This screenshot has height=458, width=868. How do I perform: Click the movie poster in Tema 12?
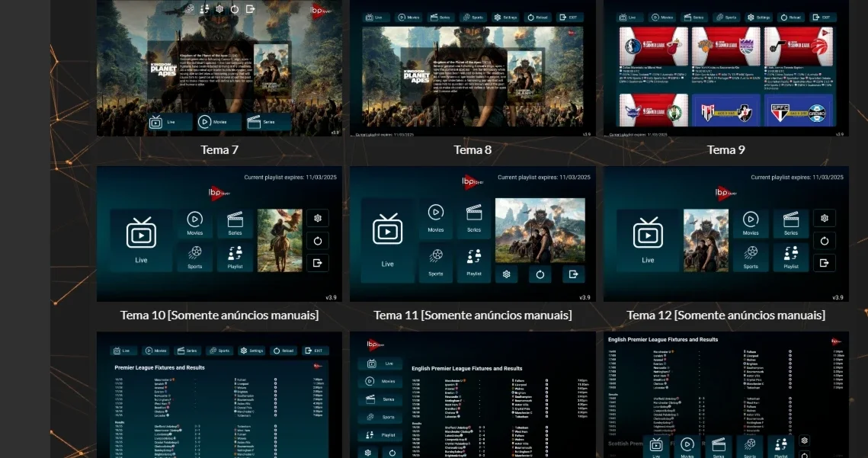click(706, 240)
